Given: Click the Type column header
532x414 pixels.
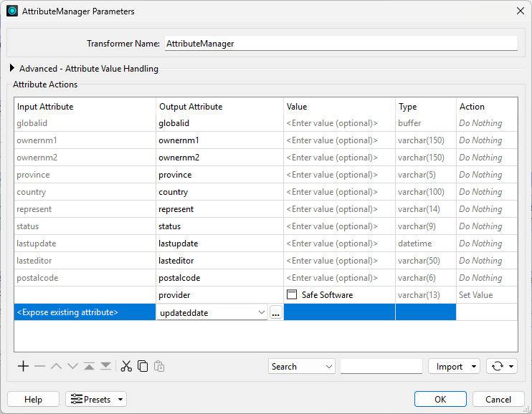Looking at the screenshot, I should point(426,107).
